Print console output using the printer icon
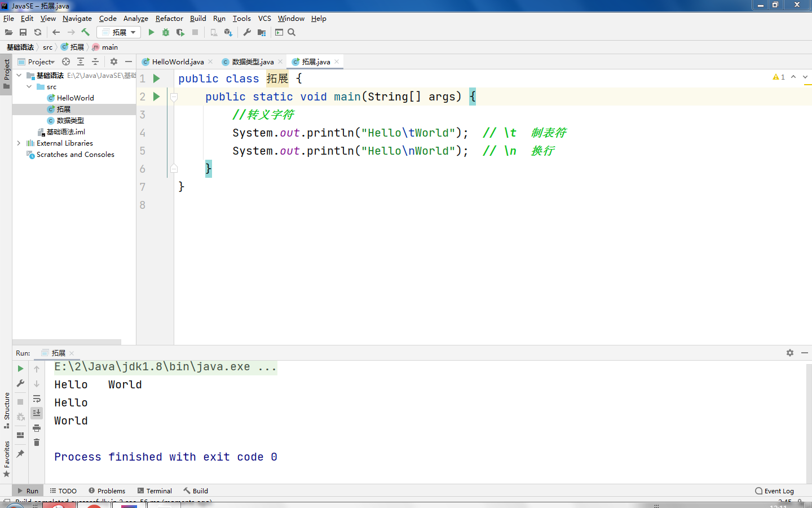Viewport: 812px width, 508px height. pos(37,428)
